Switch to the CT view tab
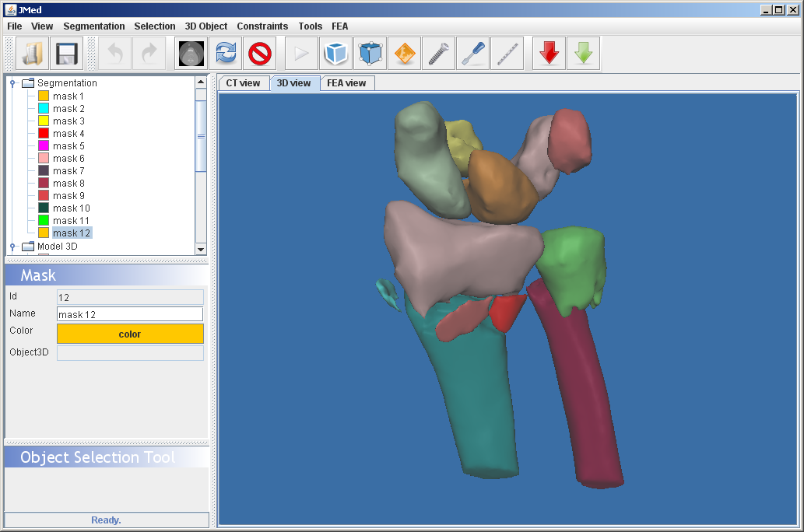Screen dimensions: 804x532 click(243, 83)
